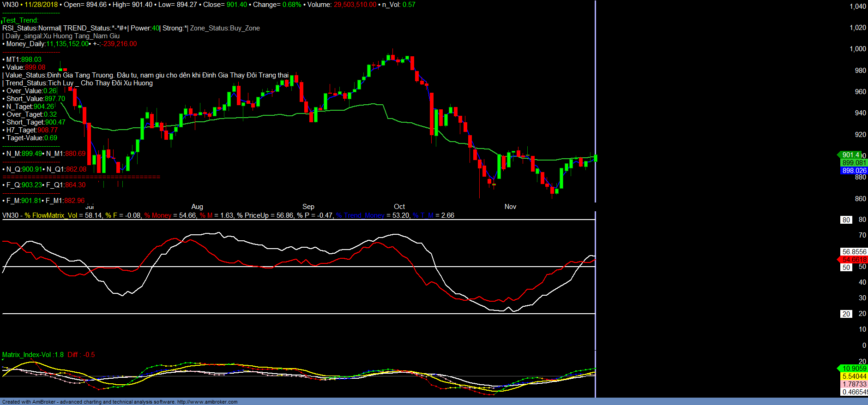
Task: Click the green 899.081 value label
Action: 854,163
